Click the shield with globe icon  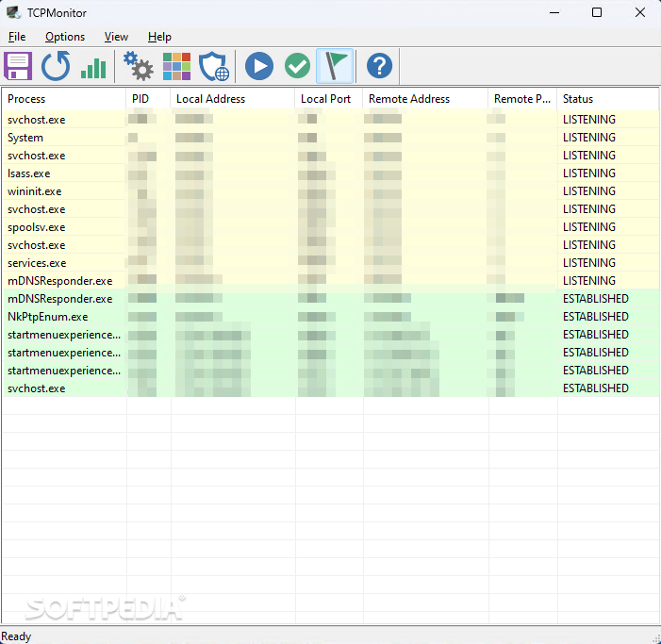(x=214, y=66)
